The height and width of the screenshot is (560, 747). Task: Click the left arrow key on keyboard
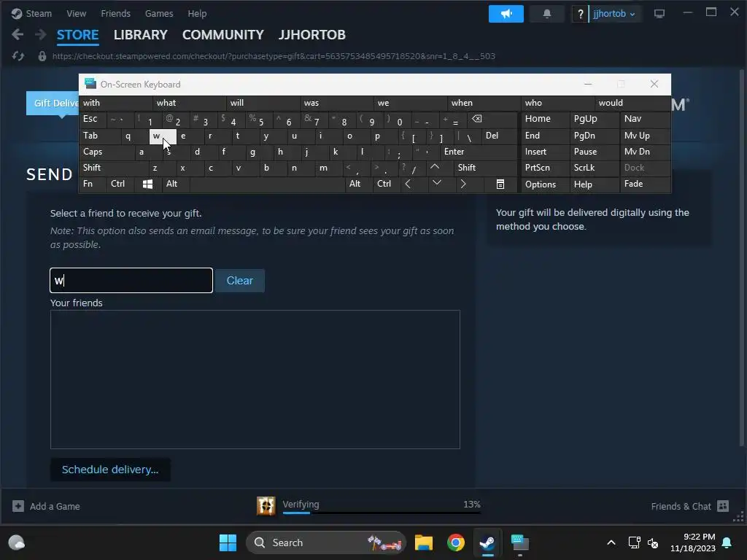[x=408, y=184]
